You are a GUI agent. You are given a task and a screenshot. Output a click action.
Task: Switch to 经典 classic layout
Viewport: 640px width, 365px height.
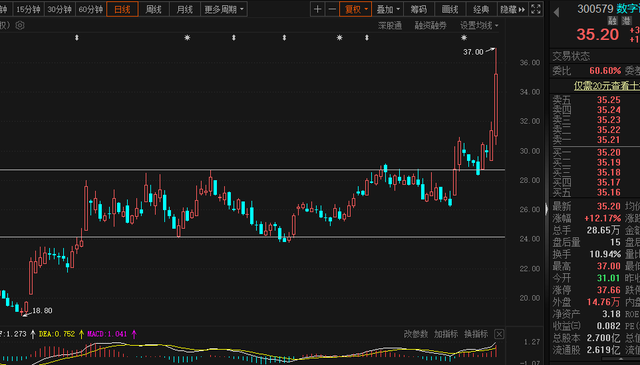481,9
